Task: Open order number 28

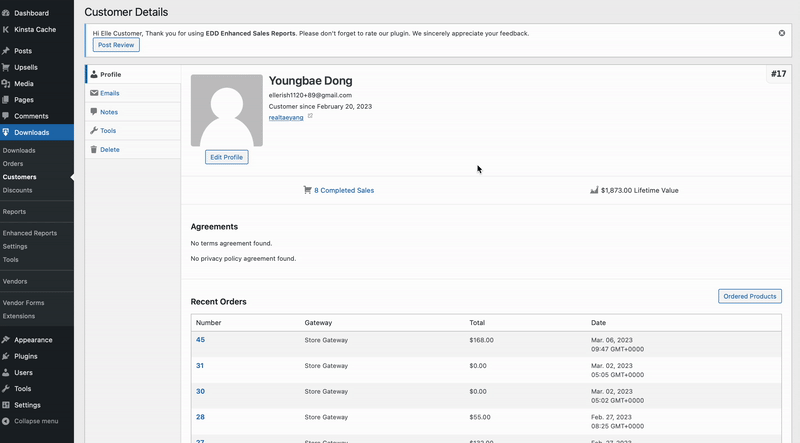Action: click(200, 417)
